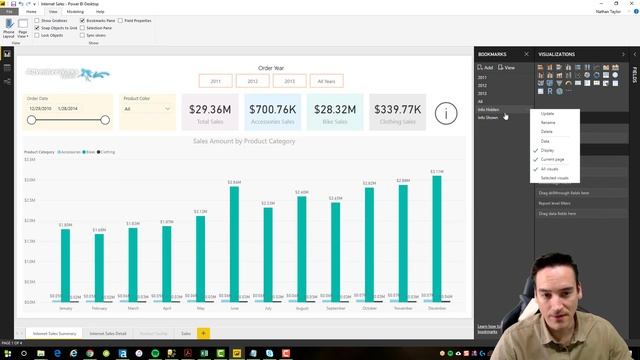Open the Page View dropdown
640x360 pixels.
23,28
